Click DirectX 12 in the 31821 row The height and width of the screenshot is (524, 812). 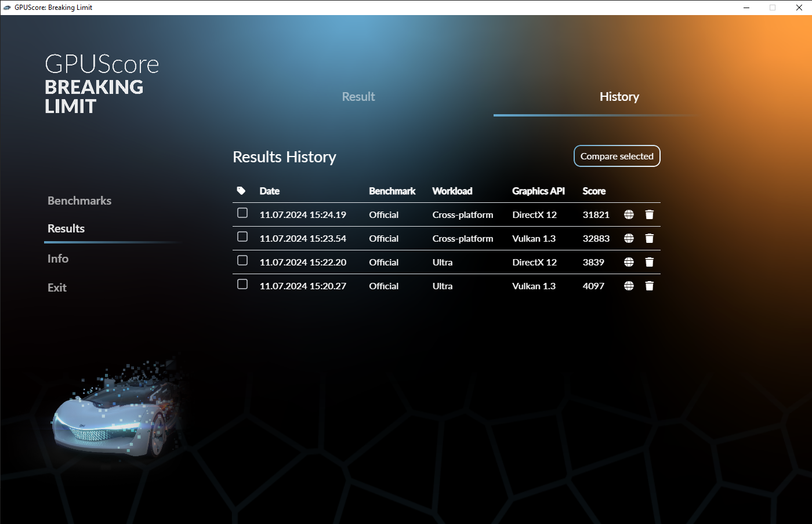click(535, 214)
